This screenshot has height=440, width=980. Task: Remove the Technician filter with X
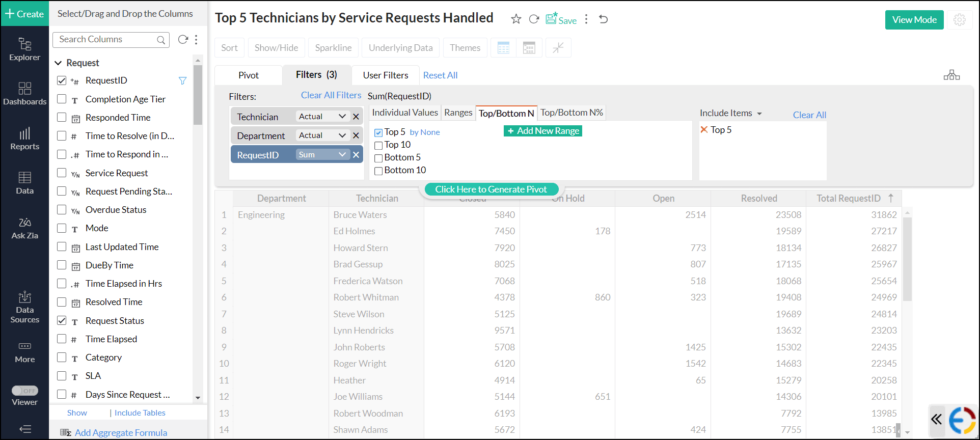click(356, 117)
